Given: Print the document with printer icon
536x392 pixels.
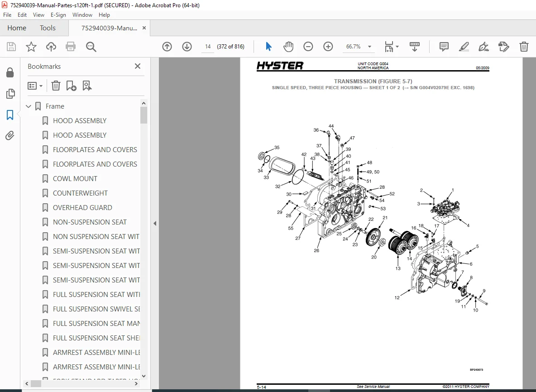Looking at the screenshot, I should click(x=71, y=47).
